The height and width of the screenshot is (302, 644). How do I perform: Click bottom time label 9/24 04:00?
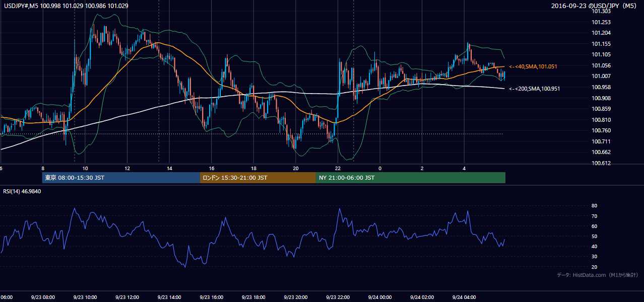[x=464, y=297]
